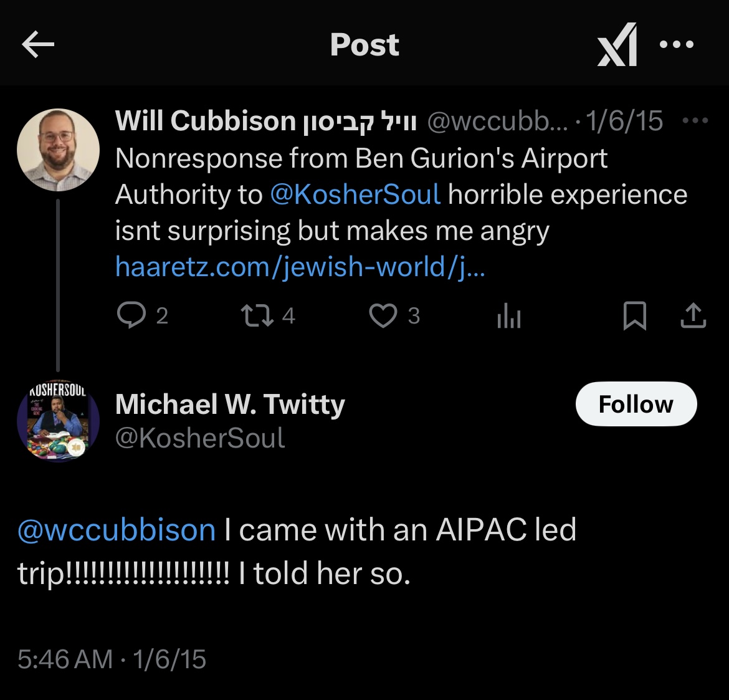This screenshot has height=700, width=729.
Task: Open the @KosherSoul mention in tweet
Action: click(x=355, y=194)
